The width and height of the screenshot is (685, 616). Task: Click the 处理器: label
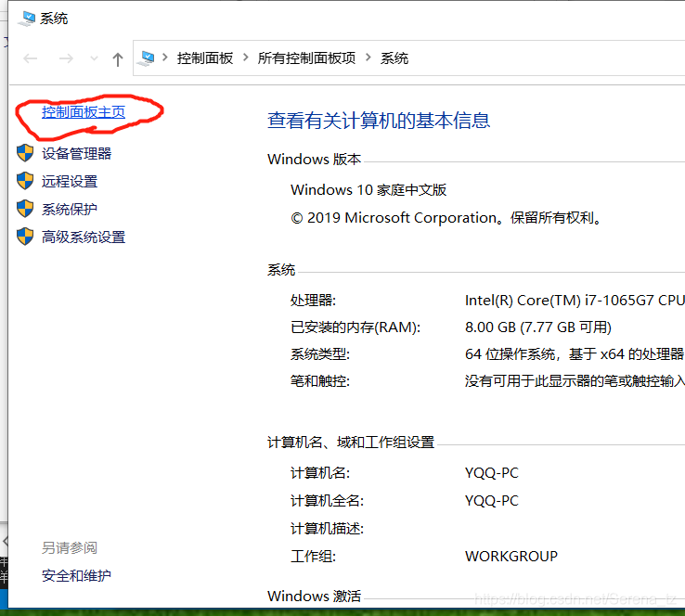click(313, 301)
